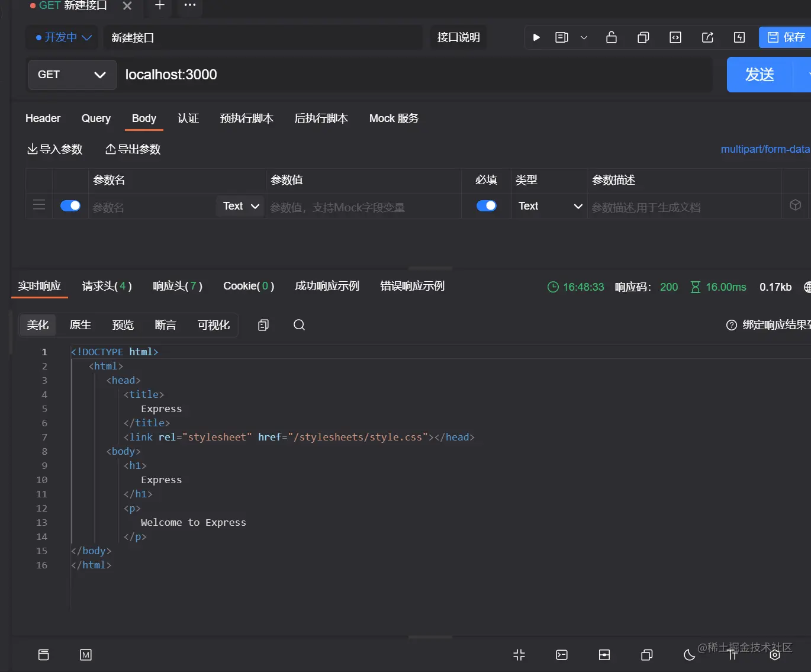
Task: Switch to 断言 assertion view
Action: tap(165, 325)
